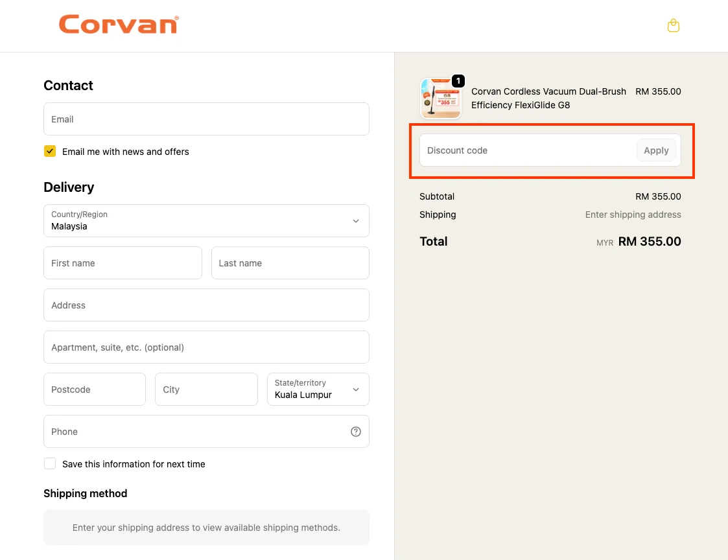Screen dimensions: 728x560
Task: Click the Apply discount button
Action: (x=656, y=150)
